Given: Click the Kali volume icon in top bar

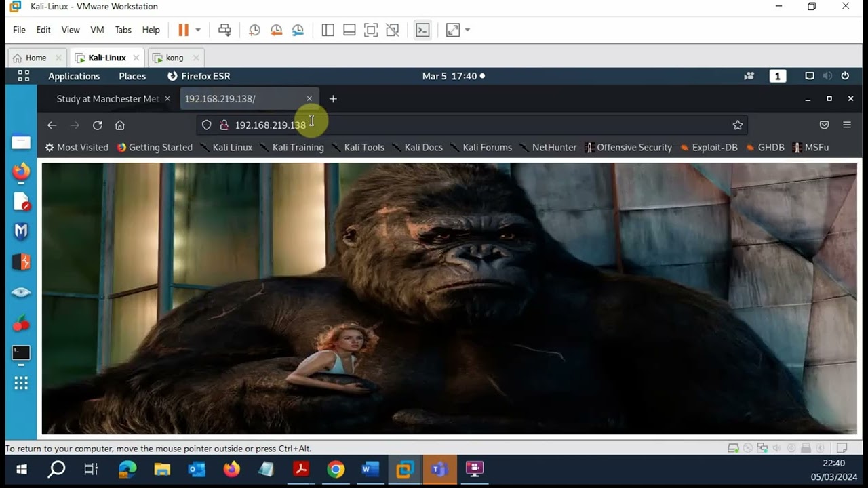Looking at the screenshot, I should click(827, 76).
